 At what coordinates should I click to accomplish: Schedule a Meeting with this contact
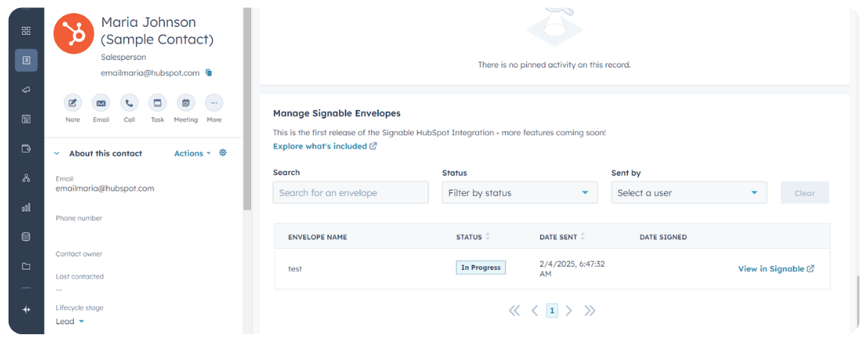[186, 103]
